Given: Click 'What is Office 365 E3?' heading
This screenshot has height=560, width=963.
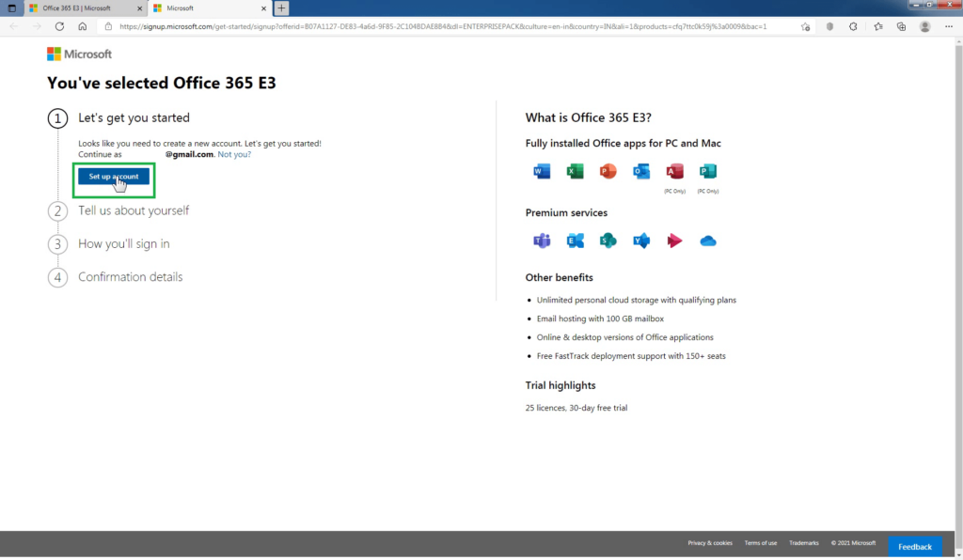Looking at the screenshot, I should pos(588,117).
